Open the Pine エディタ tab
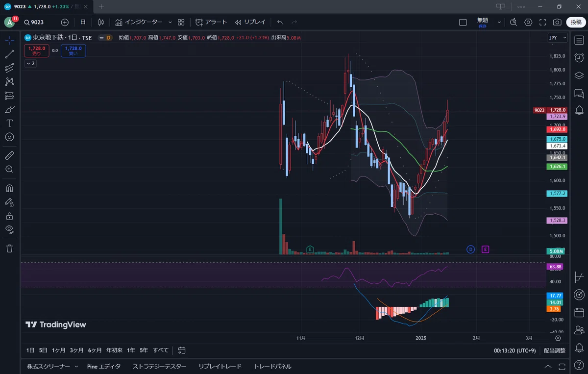The width and height of the screenshot is (588, 374). 104,367
